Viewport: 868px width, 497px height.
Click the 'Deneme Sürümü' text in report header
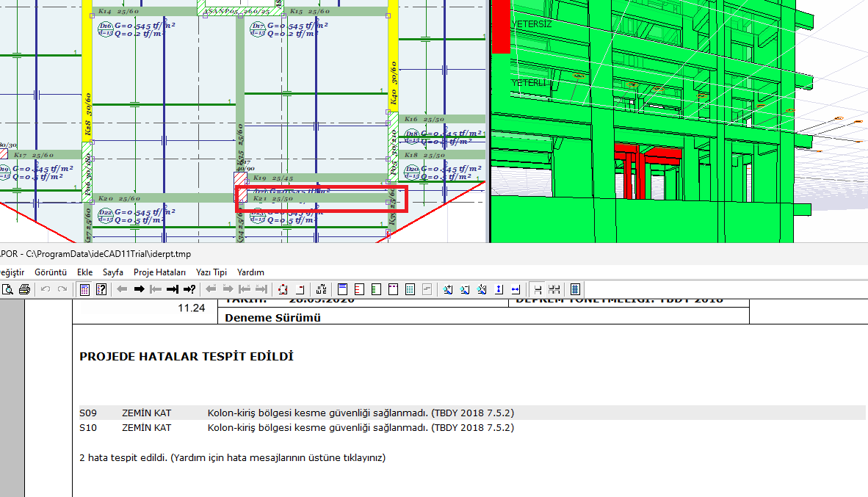(273, 318)
